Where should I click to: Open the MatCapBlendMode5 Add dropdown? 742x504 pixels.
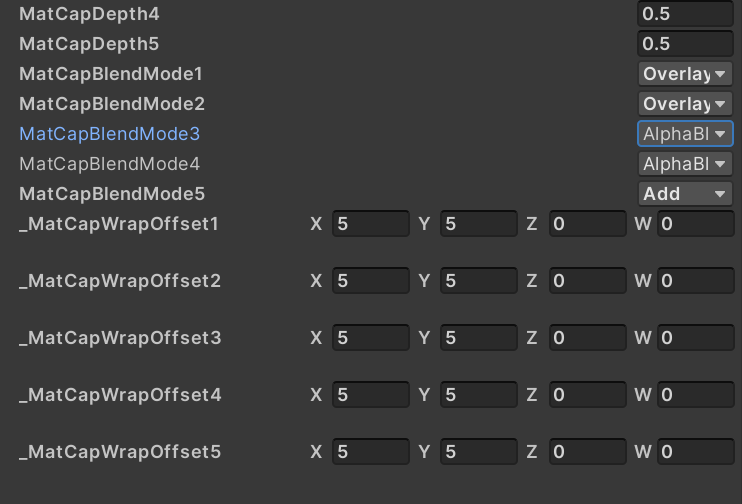click(x=685, y=194)
